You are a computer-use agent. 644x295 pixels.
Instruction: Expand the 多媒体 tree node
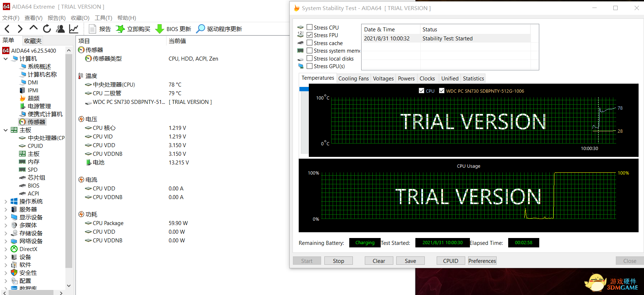[5, 225]
